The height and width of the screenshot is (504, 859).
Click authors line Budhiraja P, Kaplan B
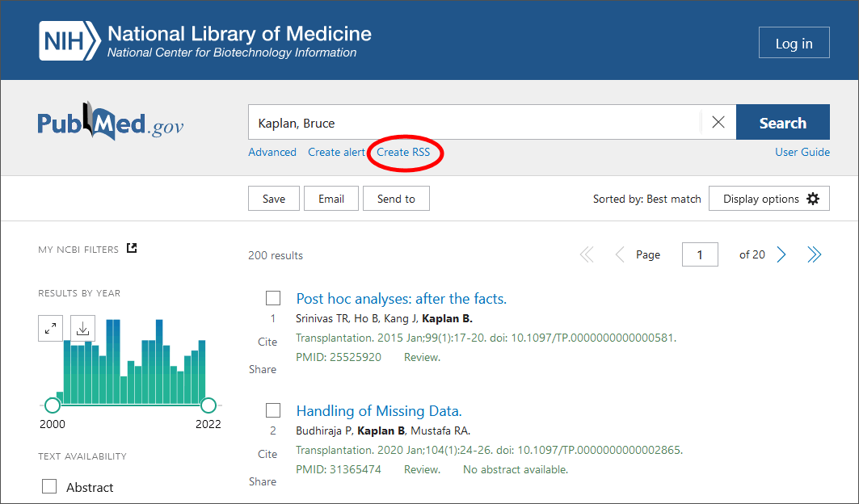pos(383,430)
